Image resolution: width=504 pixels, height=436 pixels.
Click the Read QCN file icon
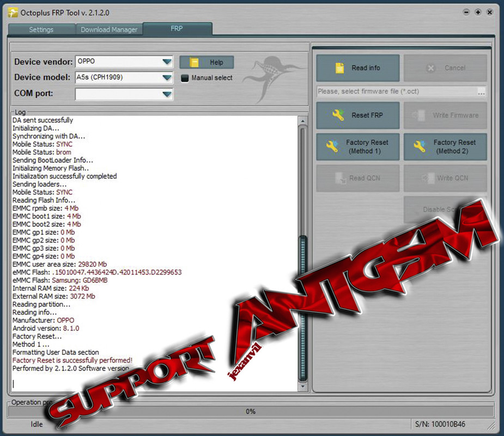pyautogui.click(x=340, y=178)
